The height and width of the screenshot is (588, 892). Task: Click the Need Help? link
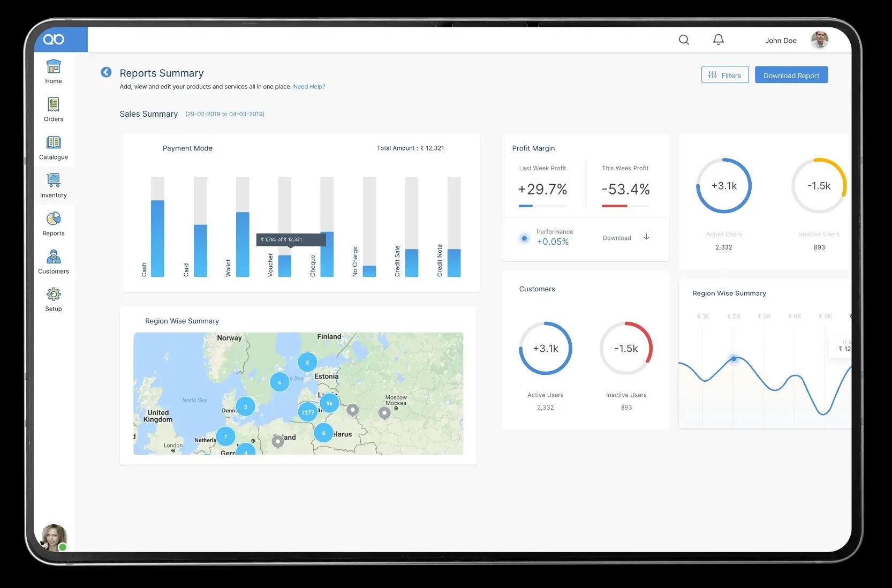click(309, 87)
